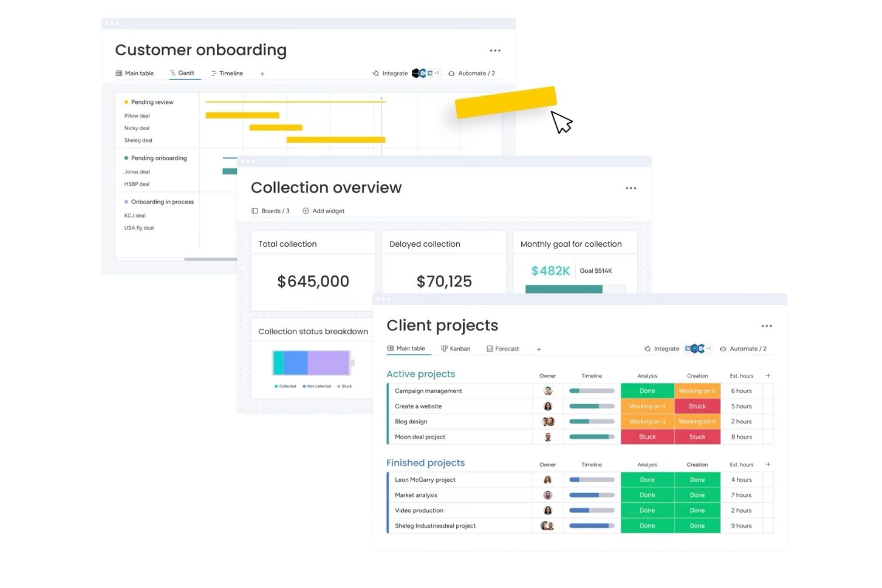Click the horizontal scrollbar under Gantt chart
Image resolution: width=882 pixels, height=588 pixels.
[x=210, y=259]
